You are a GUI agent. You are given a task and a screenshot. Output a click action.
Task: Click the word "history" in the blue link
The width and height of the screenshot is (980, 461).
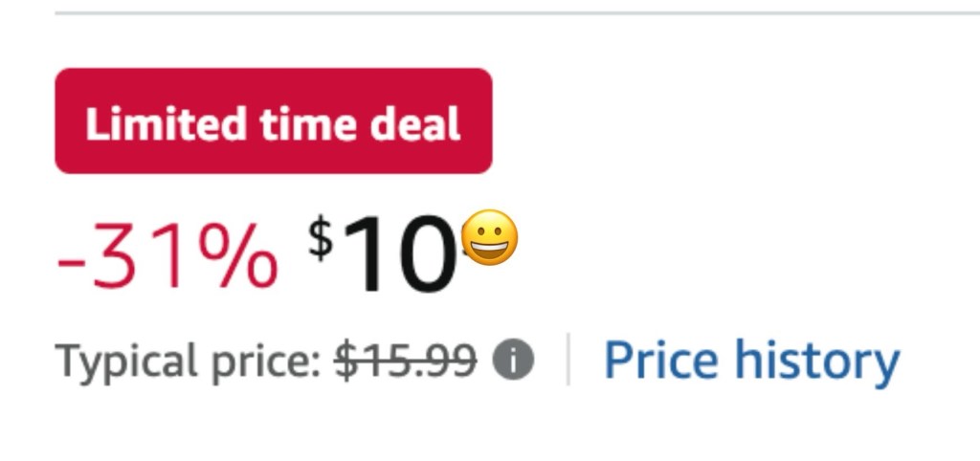point(816,361)
